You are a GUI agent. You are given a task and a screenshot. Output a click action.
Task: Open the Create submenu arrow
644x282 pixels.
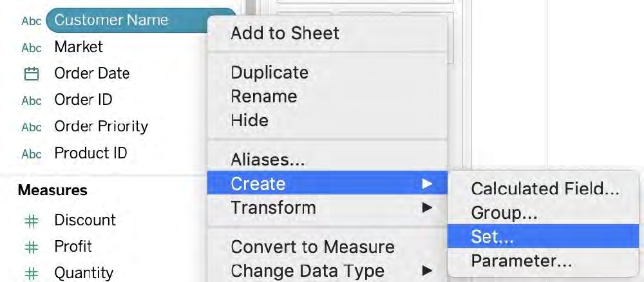click(x=427, y=183)
